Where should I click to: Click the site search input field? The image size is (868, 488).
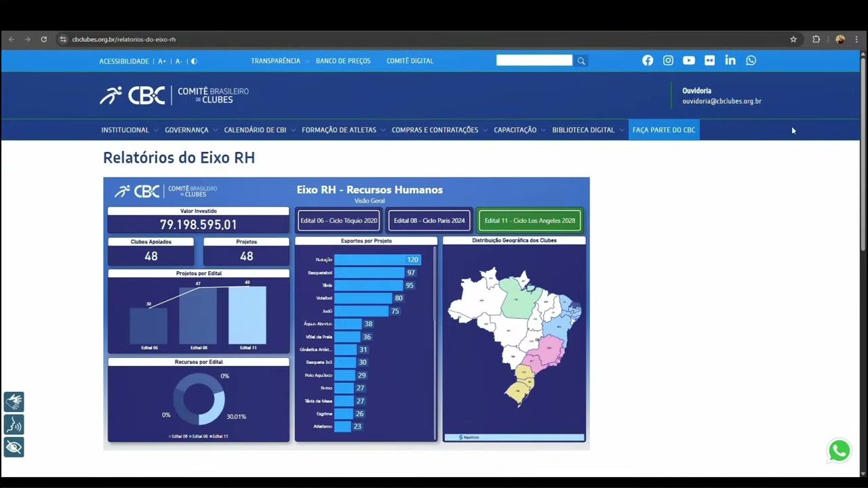point(534,60)
